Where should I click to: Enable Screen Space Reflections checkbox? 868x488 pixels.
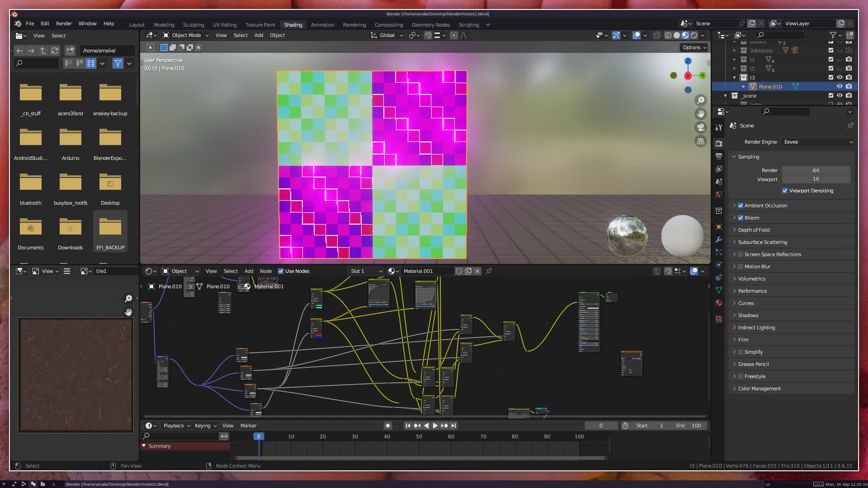741,254
